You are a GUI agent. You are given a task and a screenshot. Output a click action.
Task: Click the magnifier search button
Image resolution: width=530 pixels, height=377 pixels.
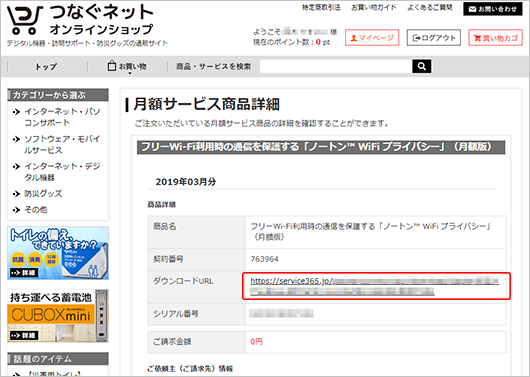(421, 66)
